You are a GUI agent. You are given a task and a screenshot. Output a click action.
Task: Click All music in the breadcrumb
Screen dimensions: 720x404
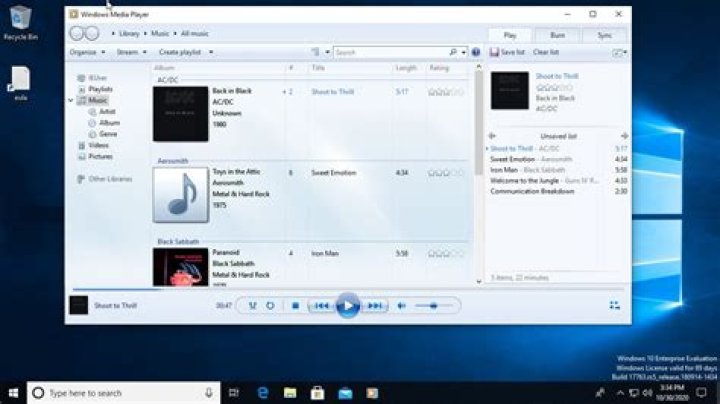pyautogui.click(x=194, y=34)
